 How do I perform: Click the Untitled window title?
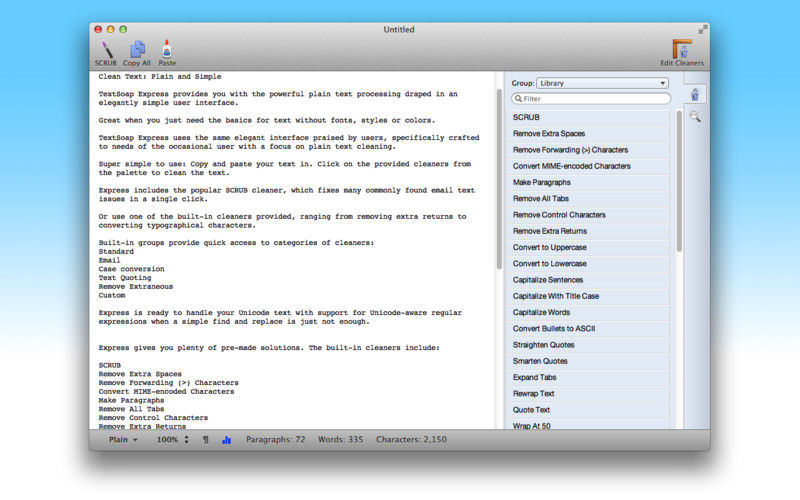399,30
